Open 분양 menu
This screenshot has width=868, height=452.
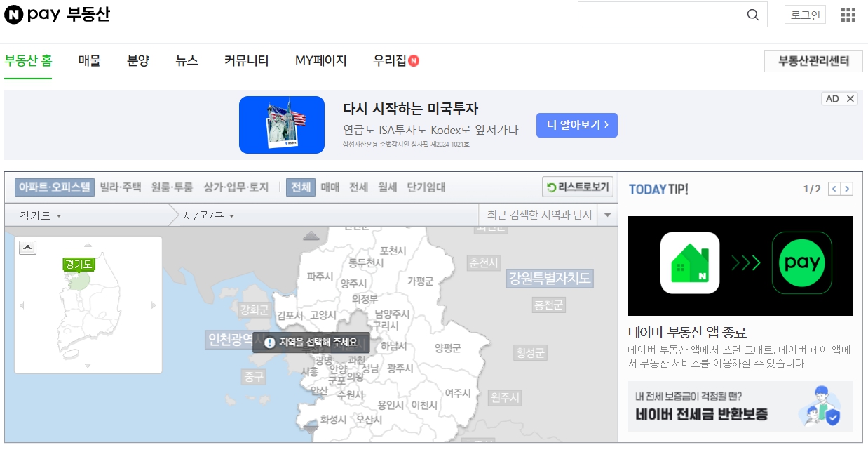[138, 61]
